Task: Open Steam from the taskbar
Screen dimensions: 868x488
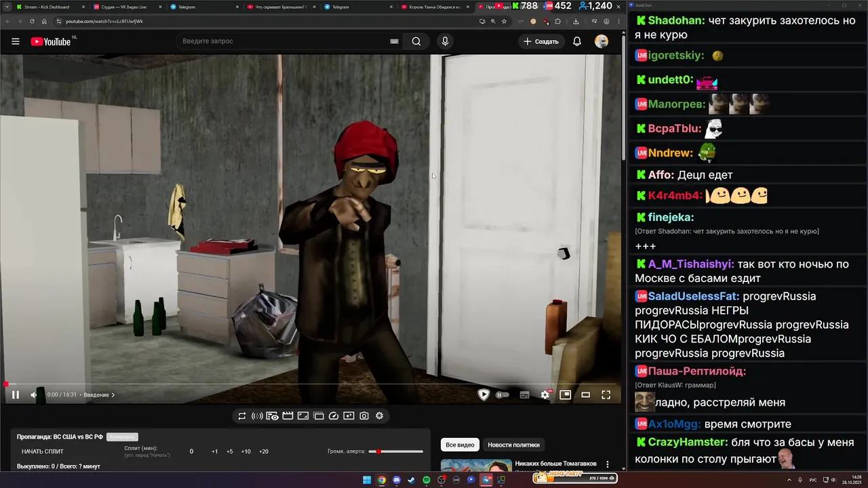Action: tap(411, 480)
